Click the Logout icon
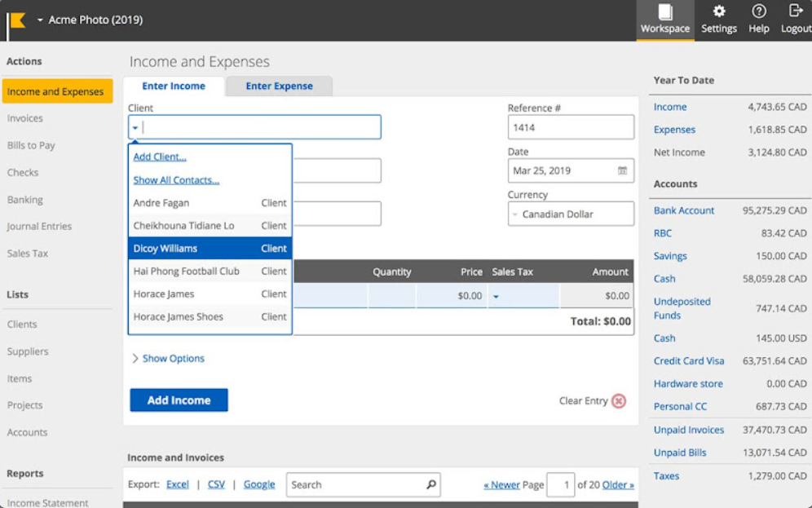The width and height of the screenshot is (812, 508). click(x=796, y=11)
